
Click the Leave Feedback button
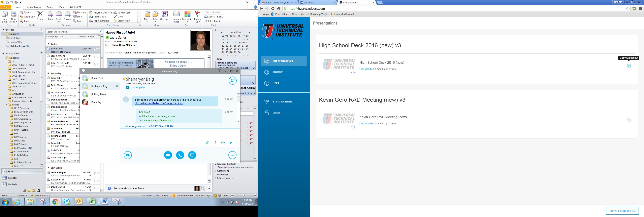[x=622, y=211]
